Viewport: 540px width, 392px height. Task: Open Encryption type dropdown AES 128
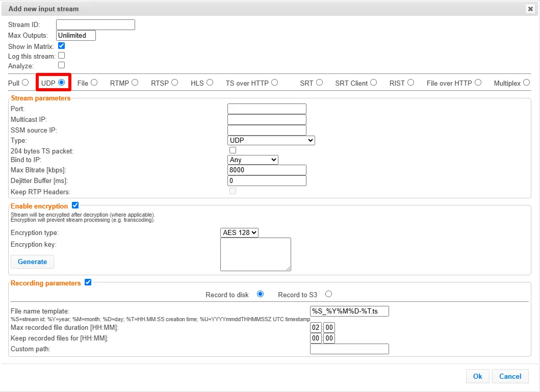(239, 232)
